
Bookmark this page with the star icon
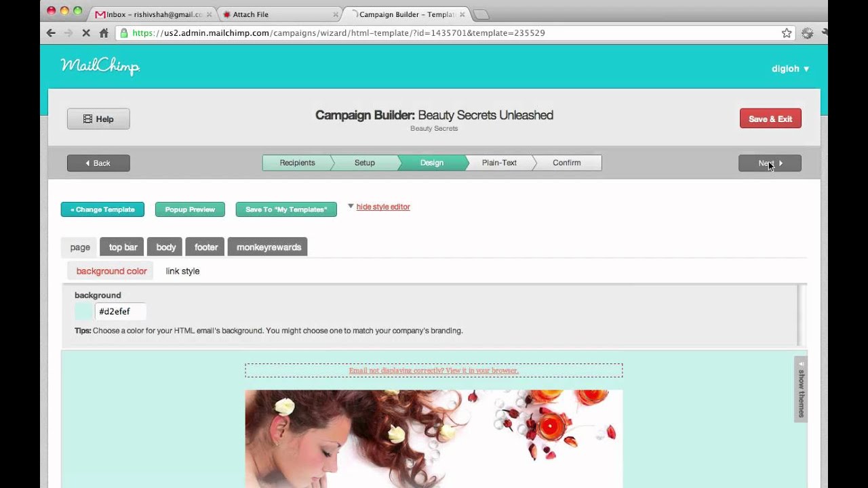click(x=787, y=33)
